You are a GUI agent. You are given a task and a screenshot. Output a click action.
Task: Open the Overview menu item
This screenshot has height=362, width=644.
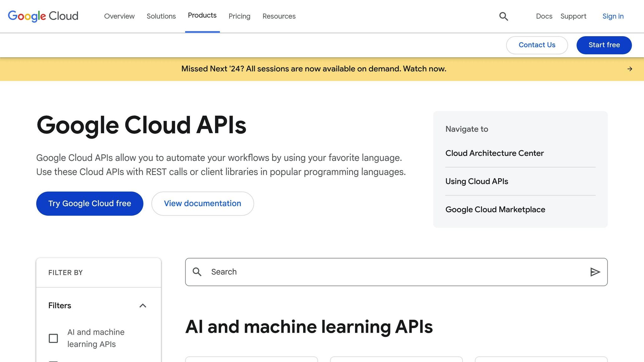point(119,16)
